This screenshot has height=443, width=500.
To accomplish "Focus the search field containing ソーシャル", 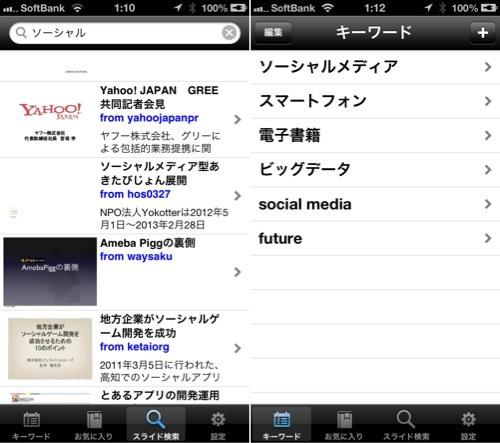I will click(x=125, y=33).
